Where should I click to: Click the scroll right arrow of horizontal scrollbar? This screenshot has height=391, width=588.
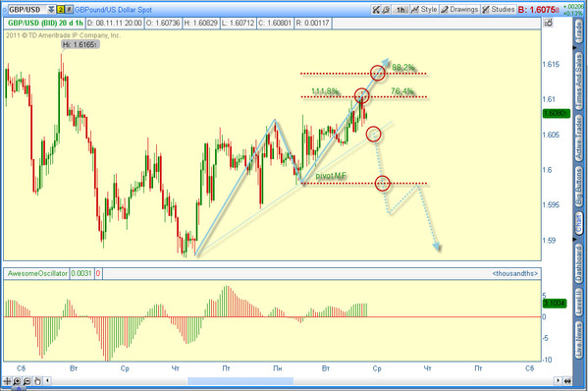558,381
